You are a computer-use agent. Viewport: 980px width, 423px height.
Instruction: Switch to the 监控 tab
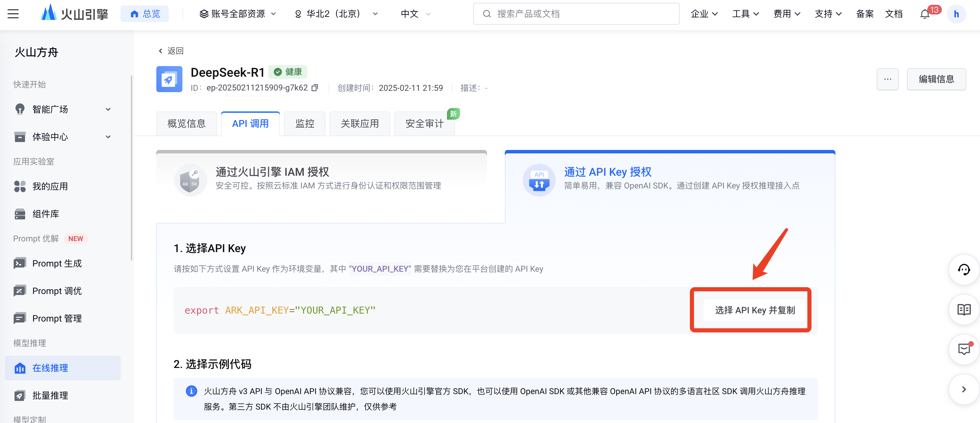(x=304, y=123)
